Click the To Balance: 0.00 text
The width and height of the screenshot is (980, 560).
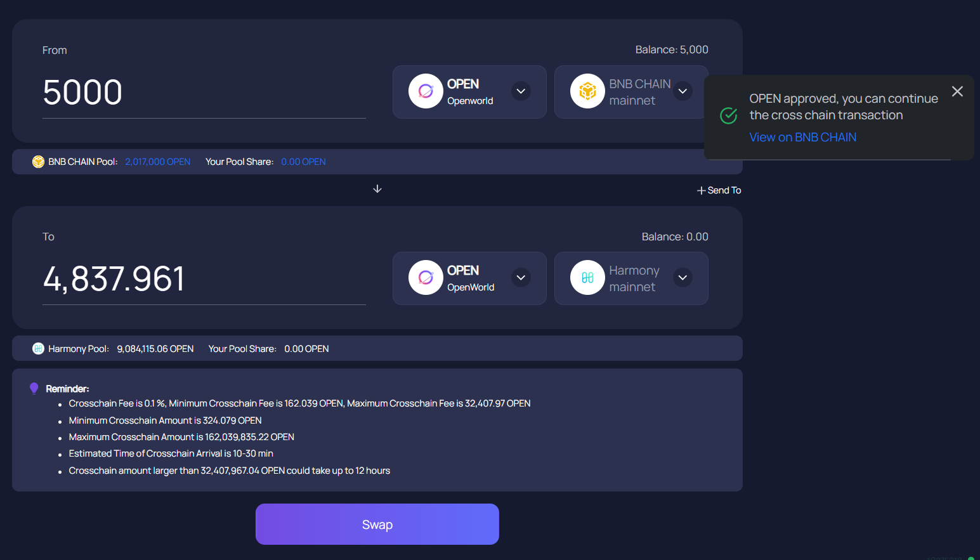pos(675,237)
